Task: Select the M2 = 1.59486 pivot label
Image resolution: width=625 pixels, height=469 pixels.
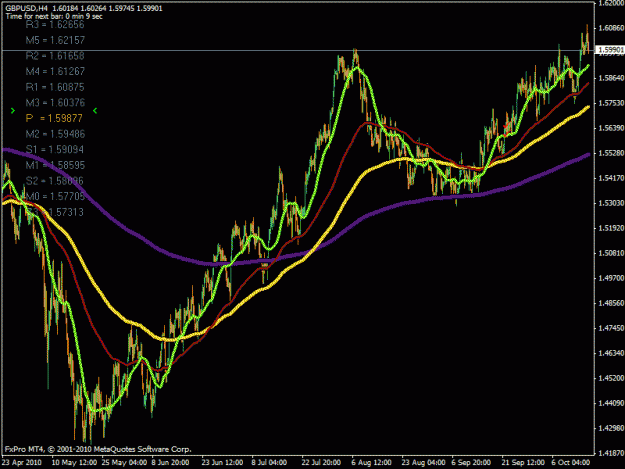Action: (55, 134)
